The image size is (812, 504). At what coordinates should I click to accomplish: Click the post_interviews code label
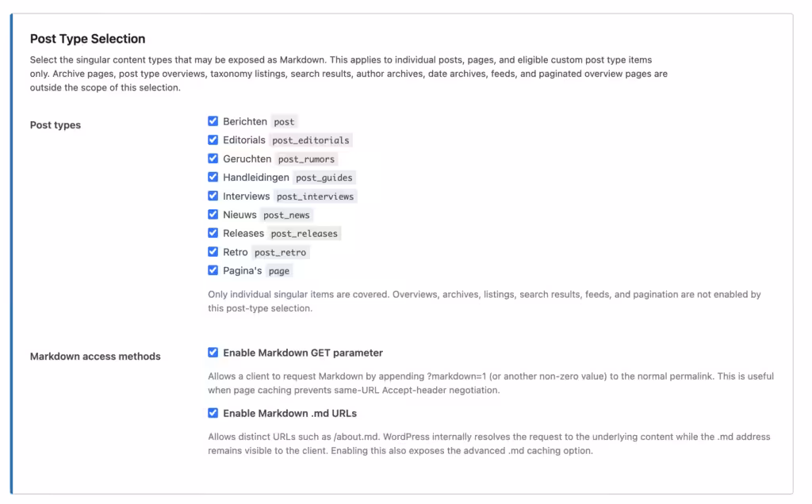pyautogui.click(x=316, y=196)
